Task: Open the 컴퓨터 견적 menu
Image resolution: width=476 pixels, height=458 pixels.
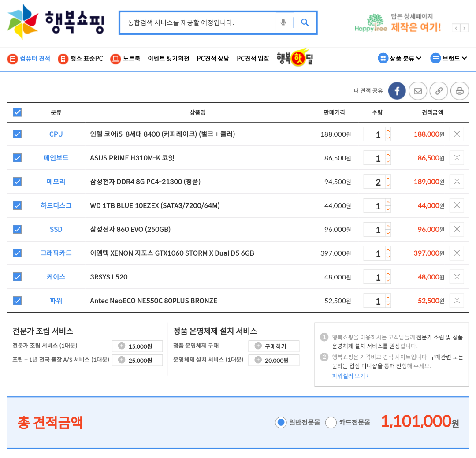Action: coord(29,58)
